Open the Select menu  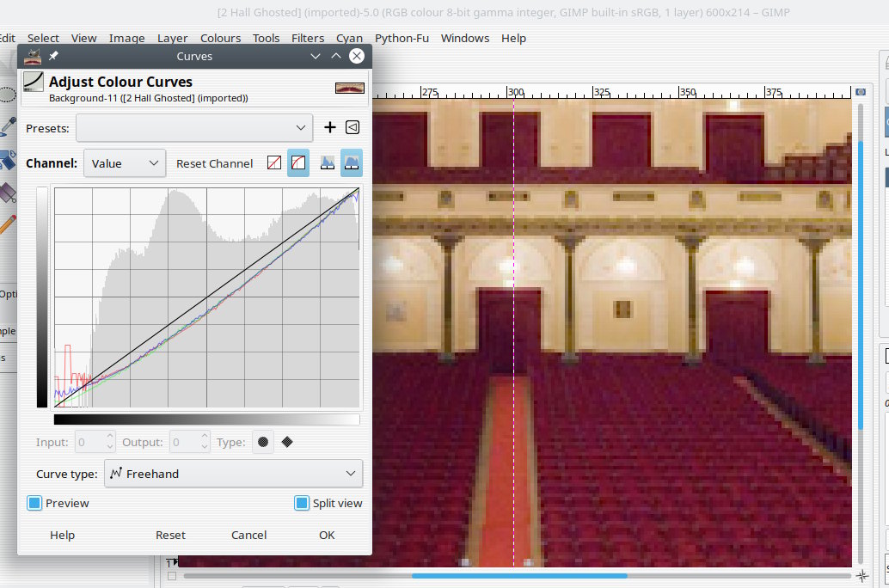pyautogui.click(x=43, y=38)
